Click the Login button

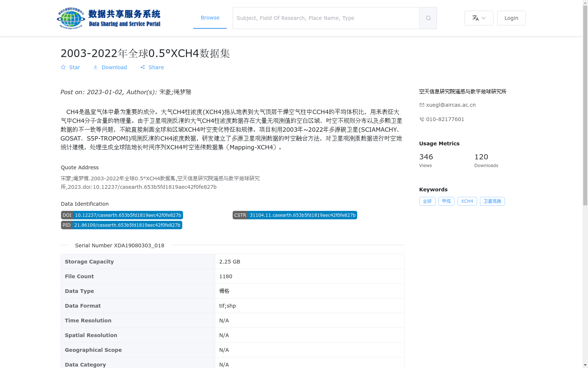click(x=511, y=18)
